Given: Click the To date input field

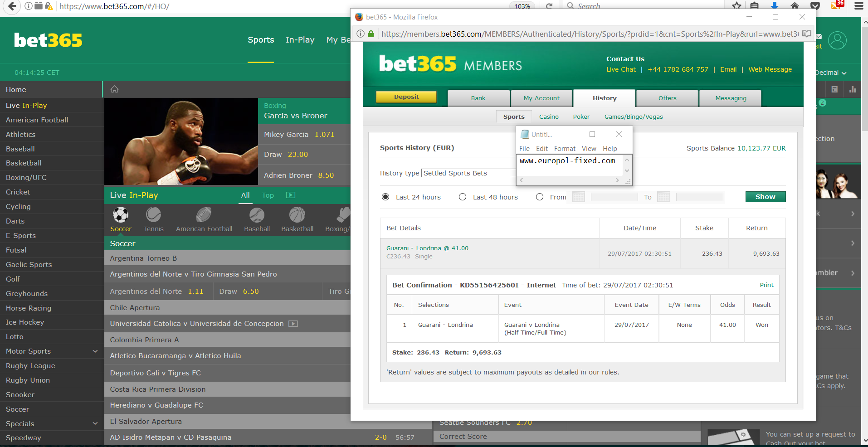Looking at the screenshot, I should click(x=699, y=197).
